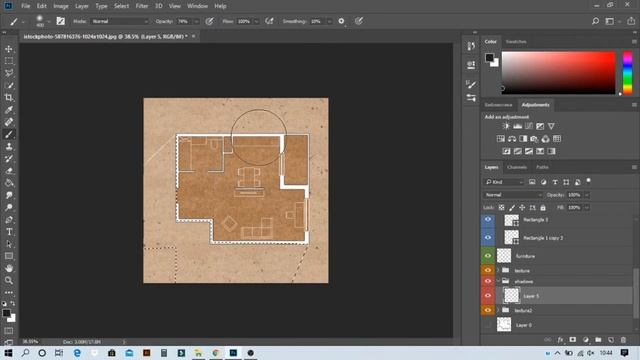Create a new group folder
Image resolution: width=640 pixels, height=360 pixels.
point(598,340)
